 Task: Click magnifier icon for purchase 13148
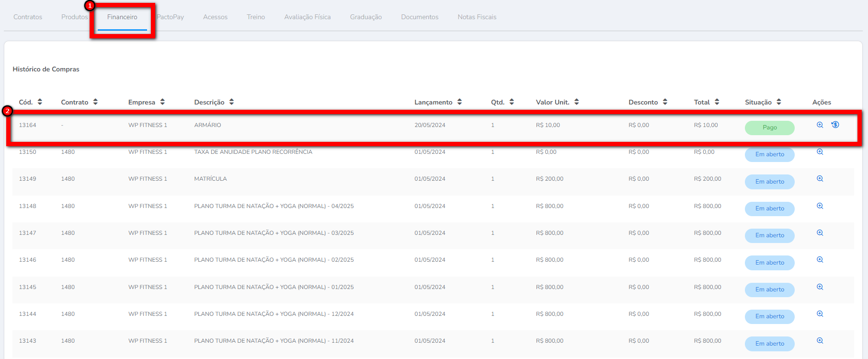tap(820, 206)
